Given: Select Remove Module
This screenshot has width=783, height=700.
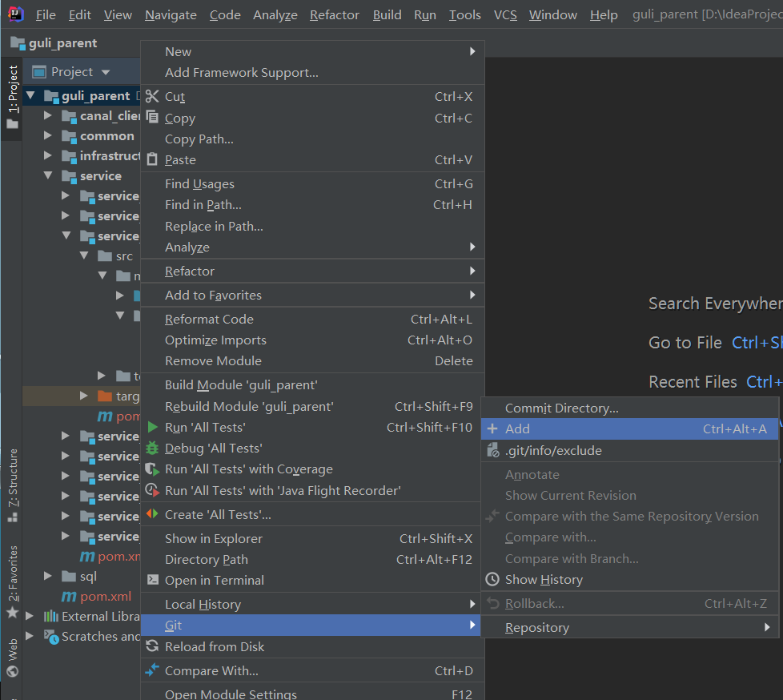Looking at the screenshot, I should point(312,360).
